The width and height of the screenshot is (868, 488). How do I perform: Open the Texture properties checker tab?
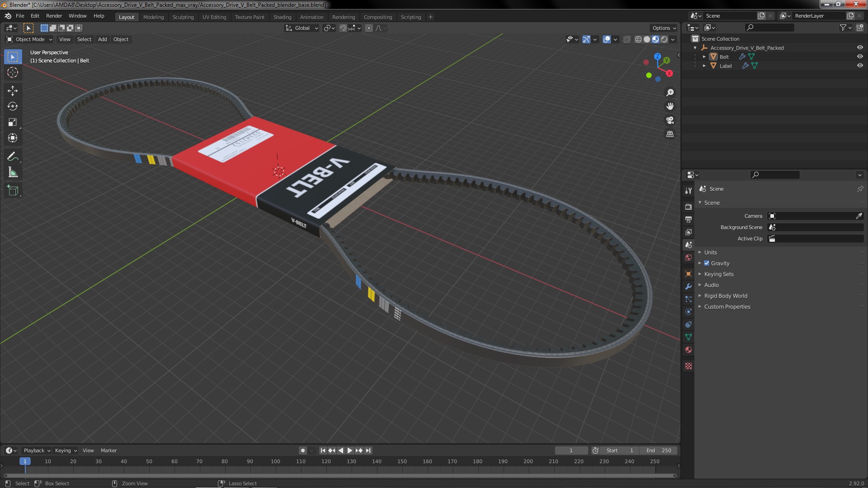(688, 366)
